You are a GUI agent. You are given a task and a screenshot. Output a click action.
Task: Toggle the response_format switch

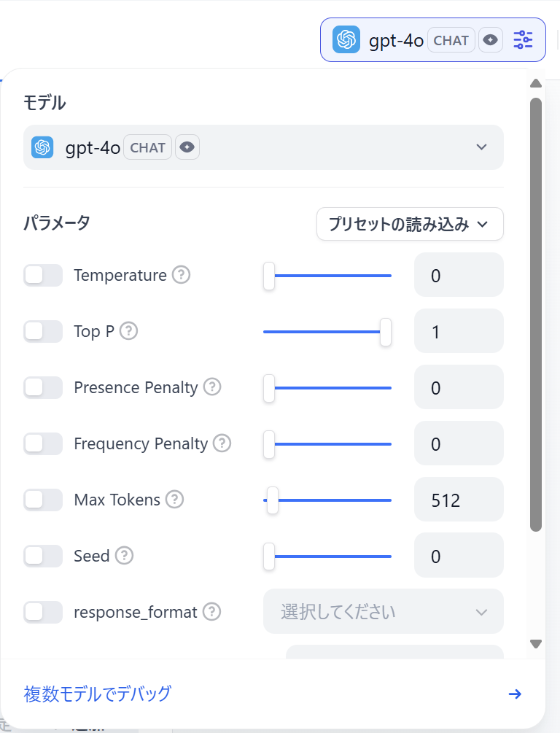(x=43, y=611)
